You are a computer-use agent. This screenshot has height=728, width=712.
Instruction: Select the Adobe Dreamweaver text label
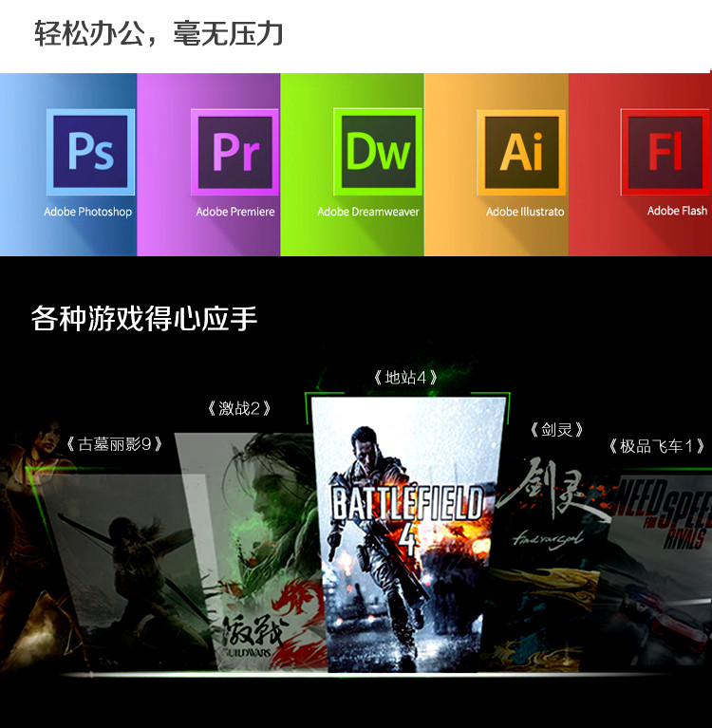[x=368, y=212]
